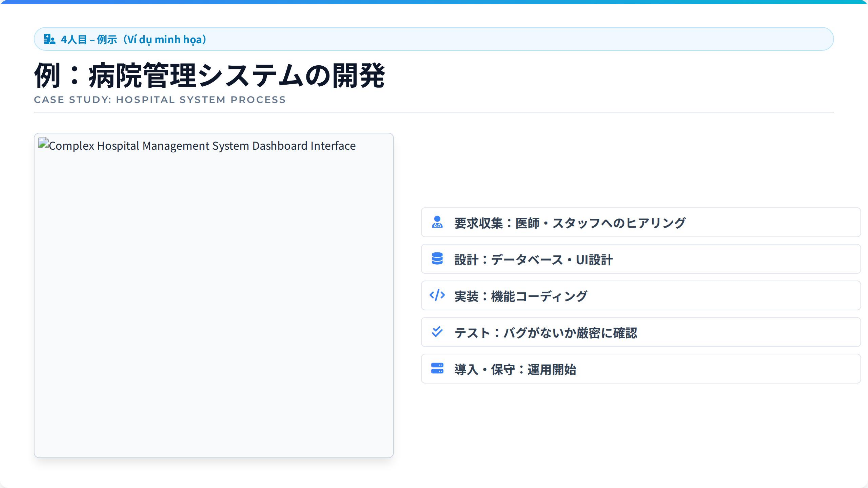Click the doctor icon beside 要求収集
Viewport: 868px width, 488px height.
click(437, 222)
